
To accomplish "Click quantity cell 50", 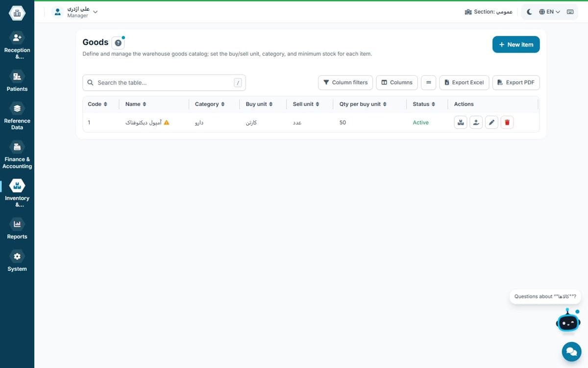I will [x=343, y=123].
